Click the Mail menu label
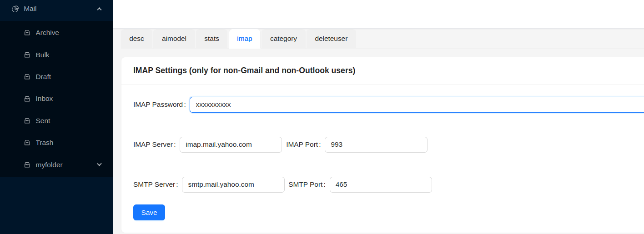The height and width of the screenshot is (234, 644). [30, 9]
